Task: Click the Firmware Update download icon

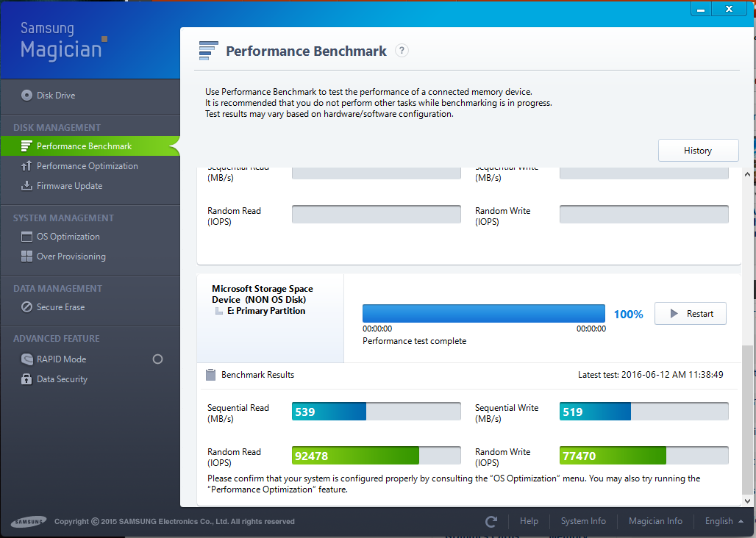Action: tap(26, 185)
